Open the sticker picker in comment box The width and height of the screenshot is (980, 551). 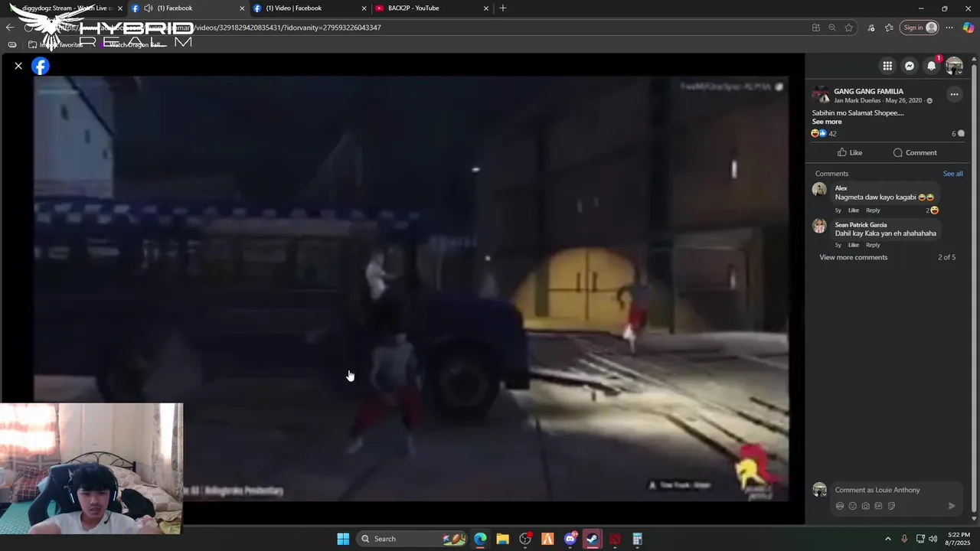pos(891,506)
